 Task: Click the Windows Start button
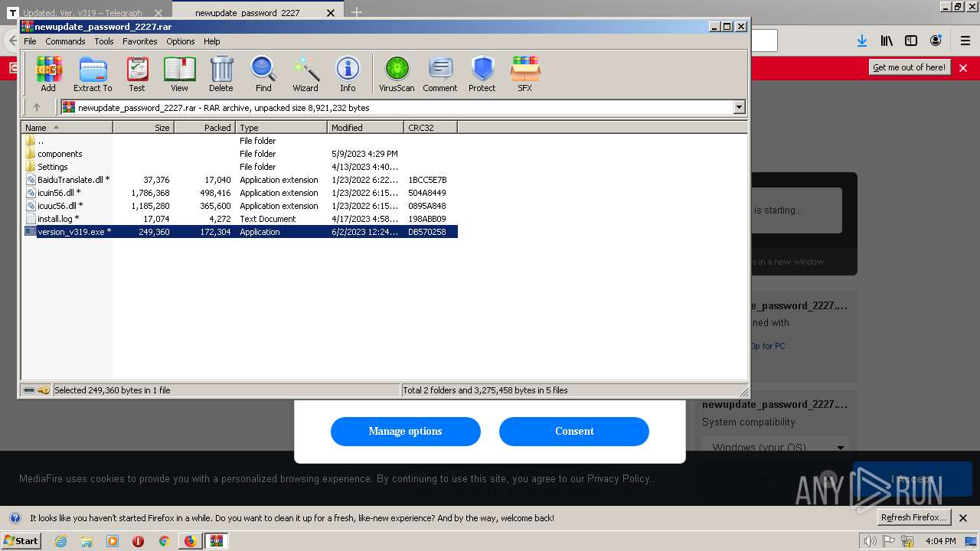[x=22, y=541]
